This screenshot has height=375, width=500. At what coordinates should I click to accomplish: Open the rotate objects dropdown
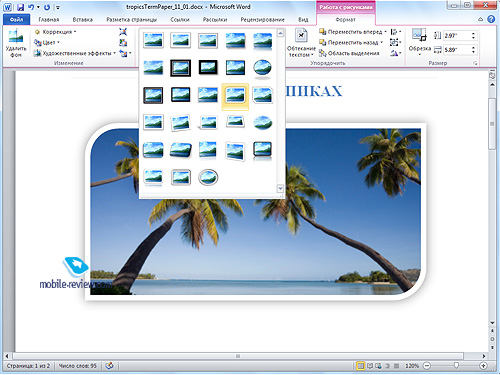tap(396, 53)
